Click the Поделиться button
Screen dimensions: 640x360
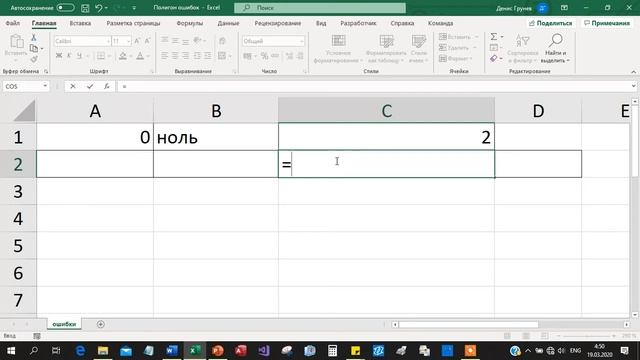[550, 23]
